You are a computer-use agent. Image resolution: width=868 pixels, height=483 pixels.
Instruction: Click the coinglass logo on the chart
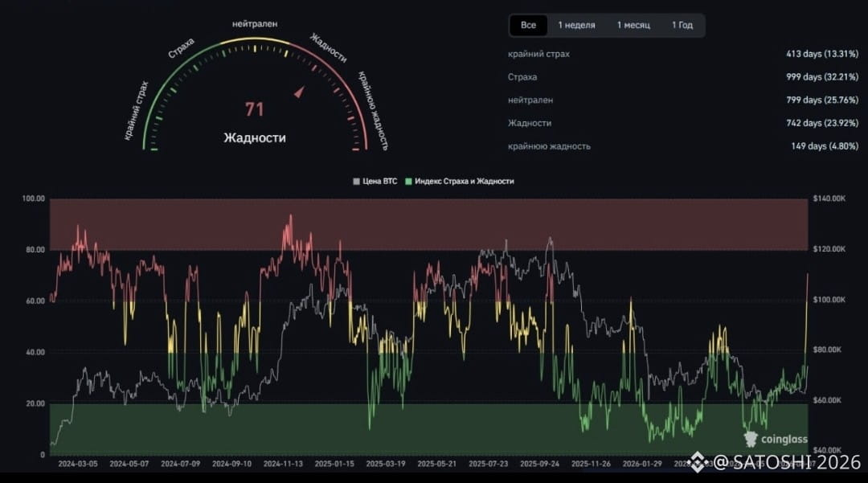click(776, 440)
